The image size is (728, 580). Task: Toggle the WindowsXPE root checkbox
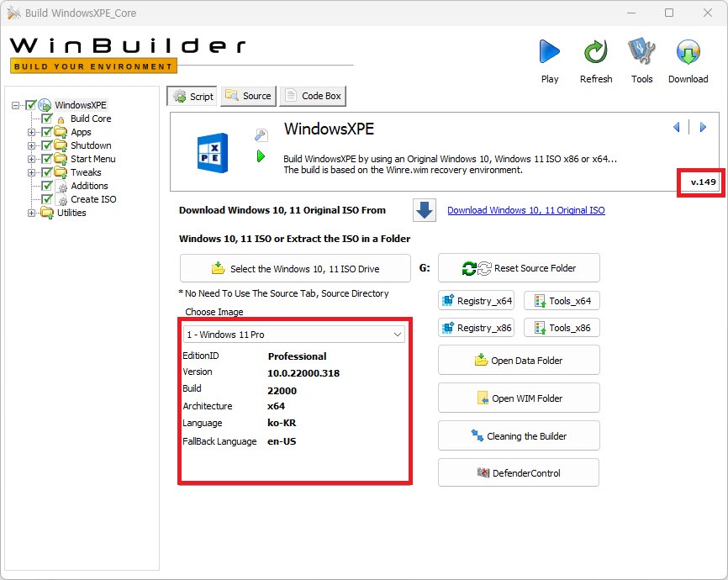click(30, 105)
